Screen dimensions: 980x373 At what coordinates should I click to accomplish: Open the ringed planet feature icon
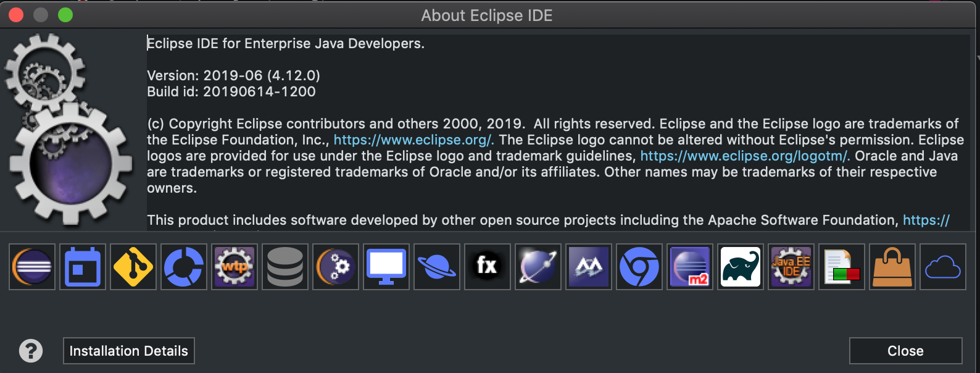point(437,267)
